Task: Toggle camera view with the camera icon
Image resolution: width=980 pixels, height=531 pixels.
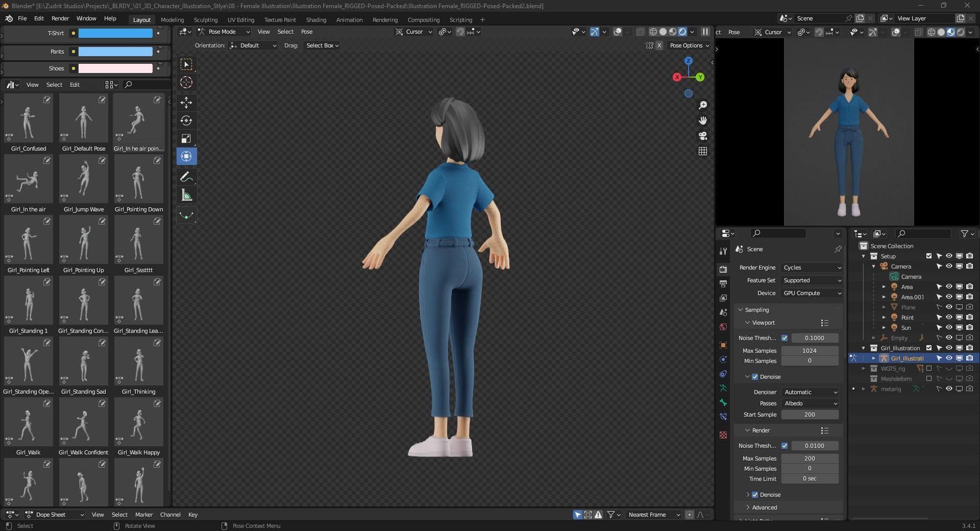Action: (x=703, y=136)
